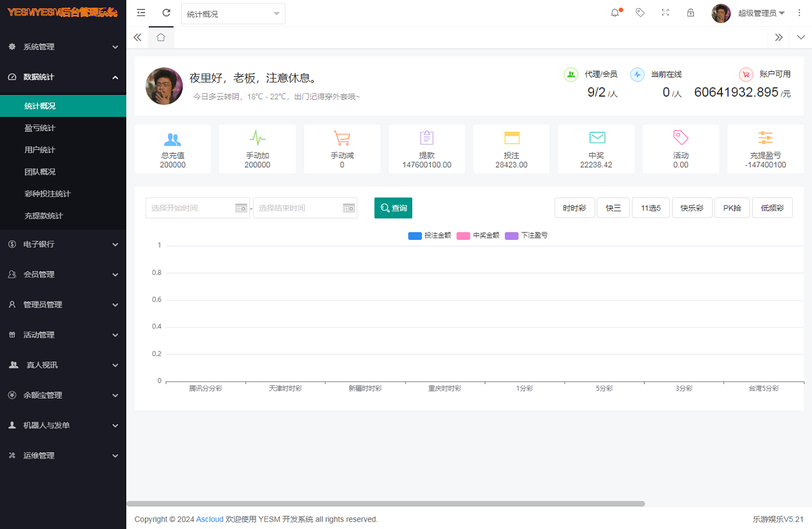Click the 查询 search button

pos(393,208)
